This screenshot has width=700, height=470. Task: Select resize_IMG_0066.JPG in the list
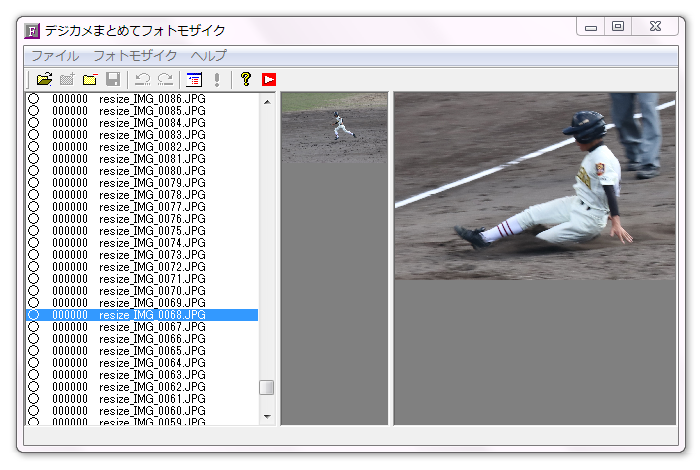tap(142, 339)
